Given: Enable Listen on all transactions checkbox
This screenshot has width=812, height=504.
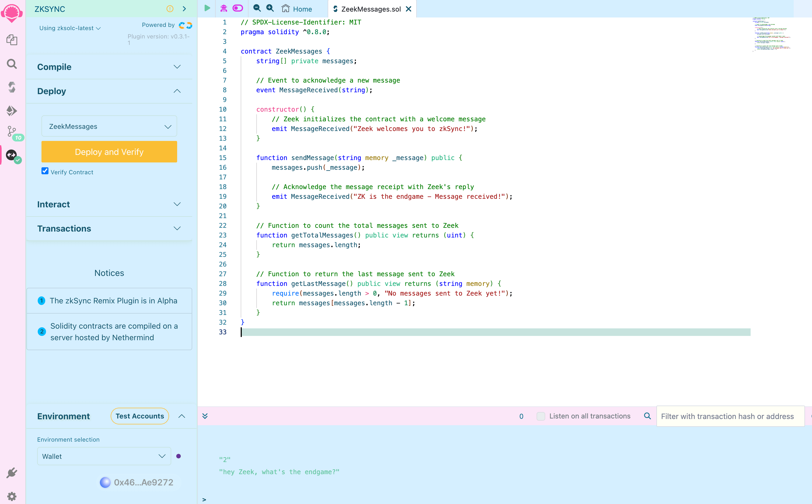Looking at the screenshot, I should (x=540, y=416).
